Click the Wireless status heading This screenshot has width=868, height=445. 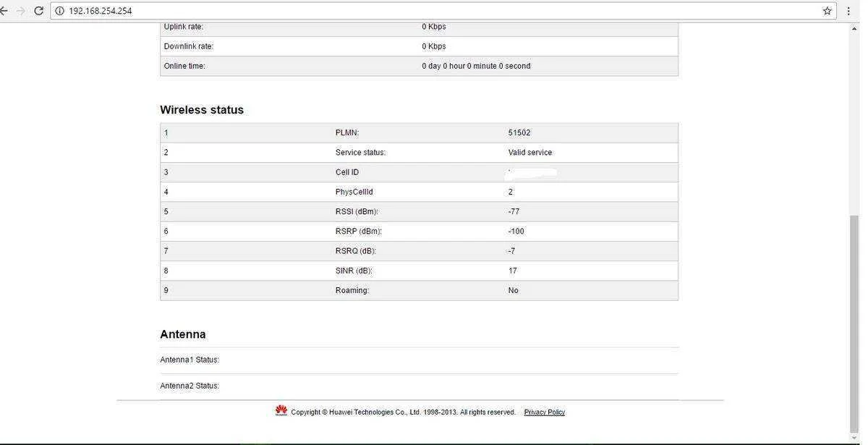tap(202, 110)
